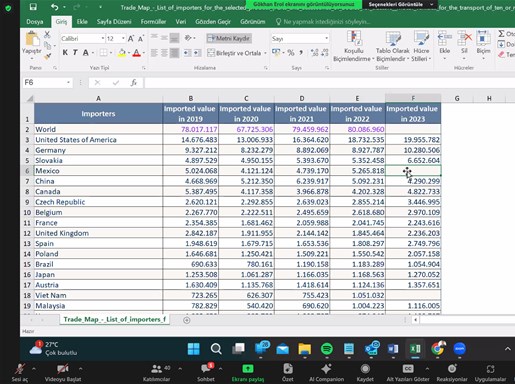Open the font size 12 dropdown
Image resolution: width=515 pixels, height=384 pixels.
(123, 39)
